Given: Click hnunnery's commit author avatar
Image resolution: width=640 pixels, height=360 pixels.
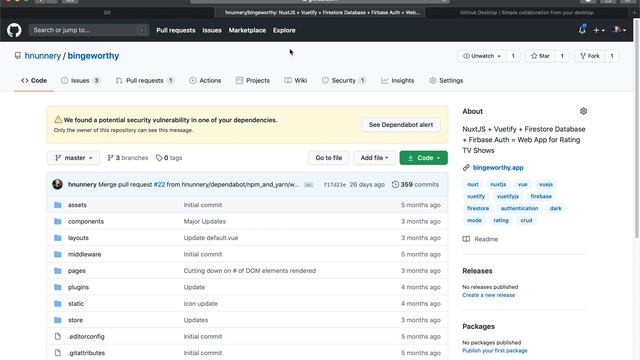Looking at the screenshot, I should tap(58, 184).
